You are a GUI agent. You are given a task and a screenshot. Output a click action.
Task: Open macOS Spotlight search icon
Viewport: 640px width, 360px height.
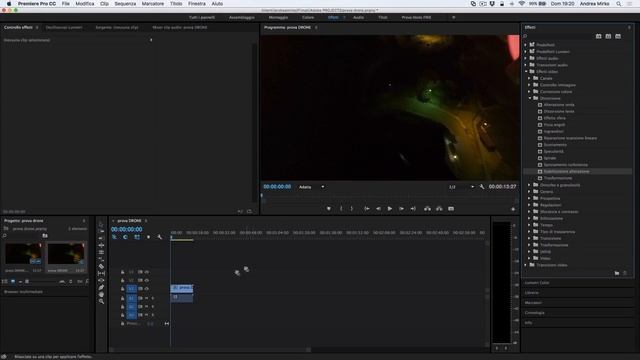click(x=619, y=4)
